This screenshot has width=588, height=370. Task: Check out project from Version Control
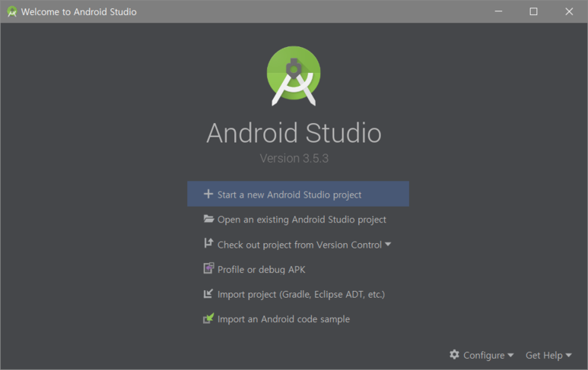point(298,245)
